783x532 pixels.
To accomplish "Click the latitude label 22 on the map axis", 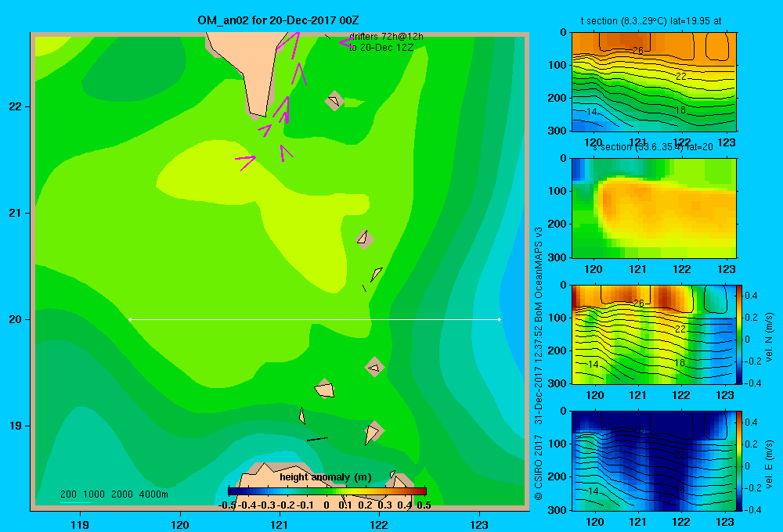I will (x=16, y=107).
